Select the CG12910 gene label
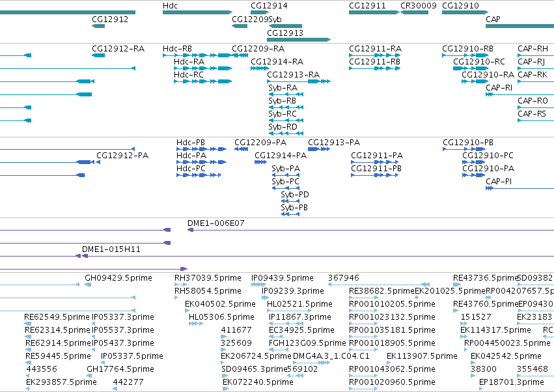554x392 pixels. tap(460, 6)
